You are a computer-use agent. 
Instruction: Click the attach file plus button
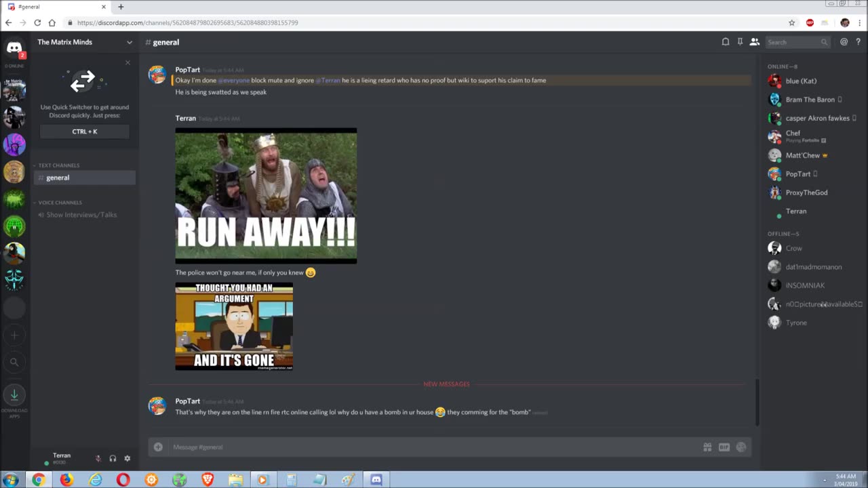click(158, 447)
